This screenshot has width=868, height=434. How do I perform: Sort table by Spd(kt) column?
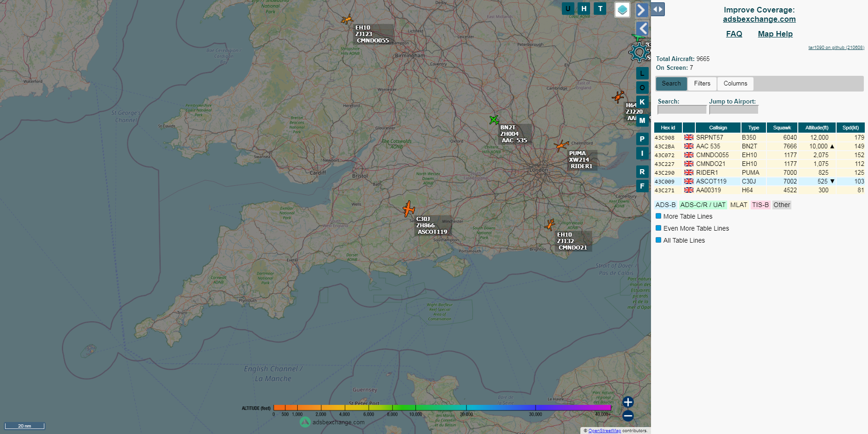[x=850, y=128]
